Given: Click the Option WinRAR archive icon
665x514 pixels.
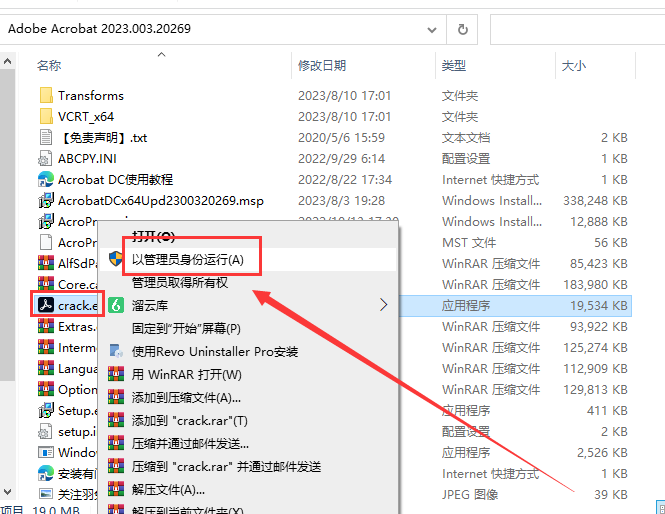Looking at the screenshot, I should (46, 389).
